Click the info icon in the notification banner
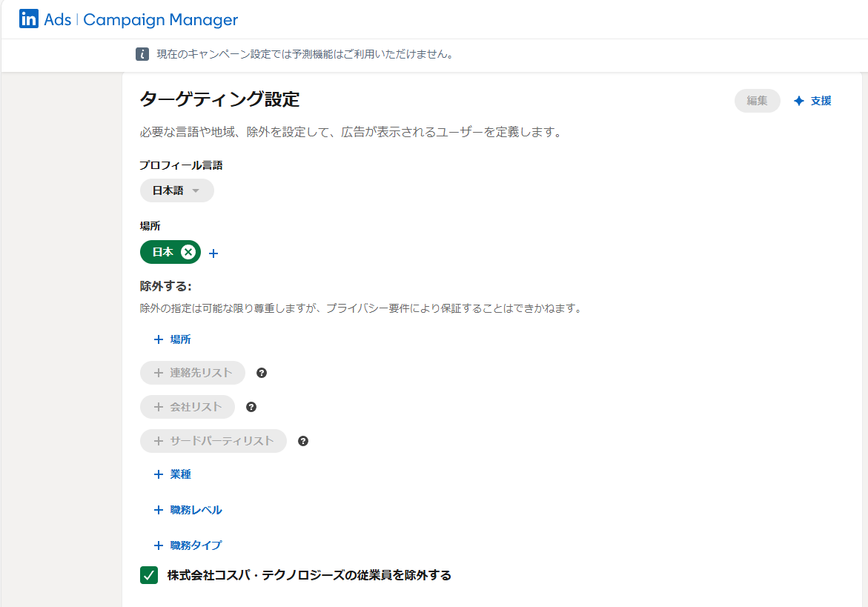 coord(142,53)
